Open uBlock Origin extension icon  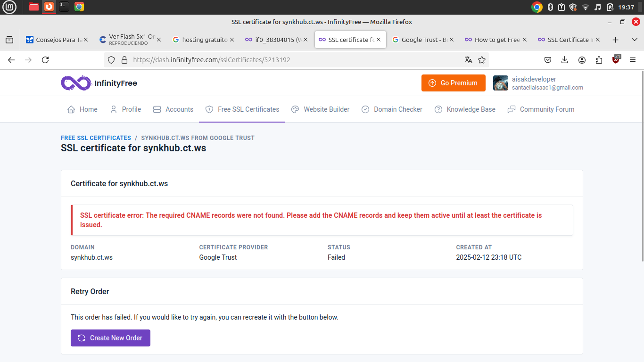point(616,59)
